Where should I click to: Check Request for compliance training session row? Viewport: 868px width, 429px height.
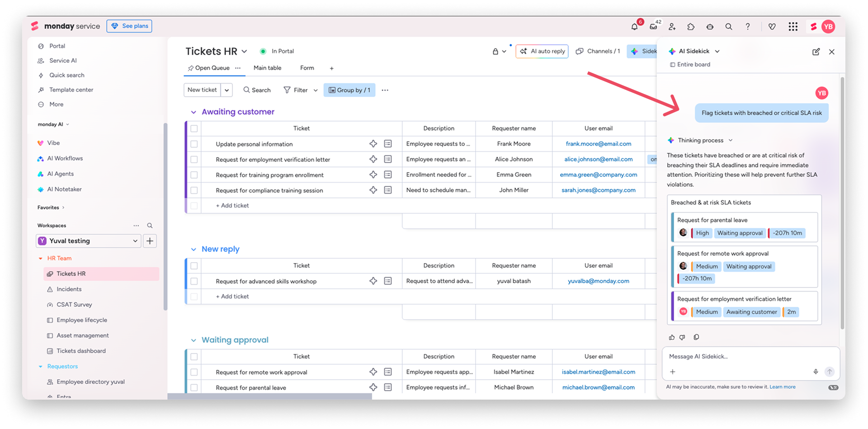pos(194,190)
